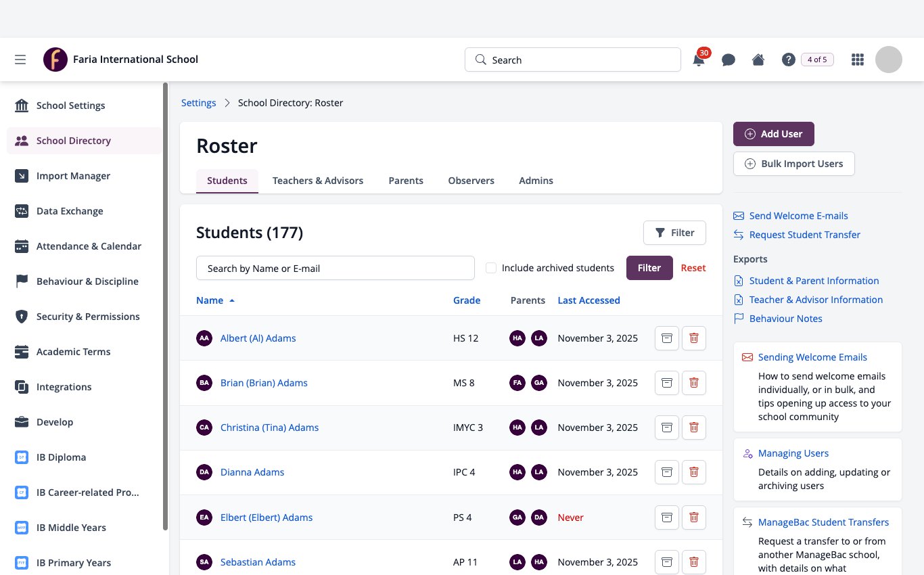Apply the purple Filter button
The height and width of the screenshot is (575, 924).
pos(649,268)
